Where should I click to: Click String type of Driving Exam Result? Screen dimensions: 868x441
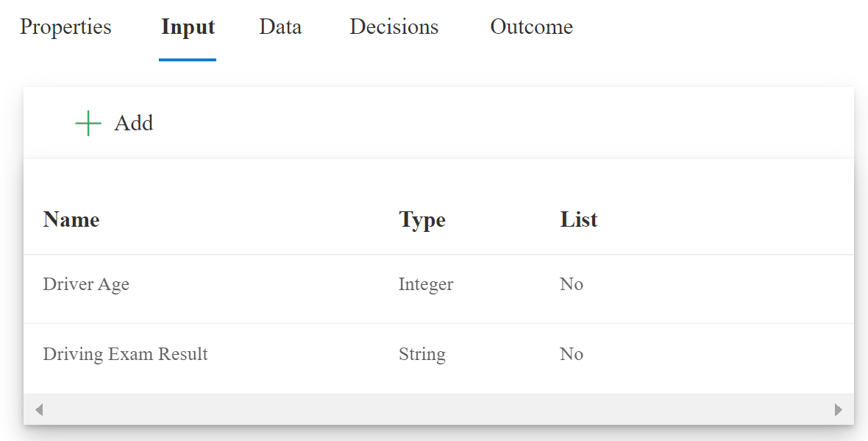(422, 354)
